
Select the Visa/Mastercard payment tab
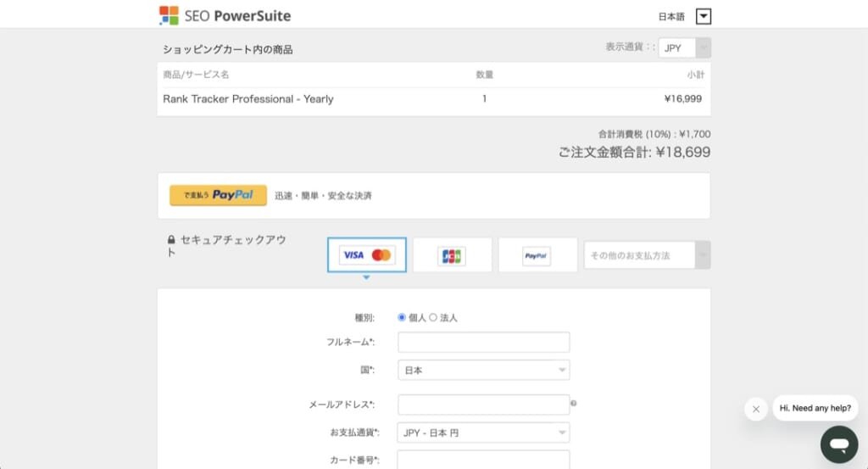(x=366, y=254)
